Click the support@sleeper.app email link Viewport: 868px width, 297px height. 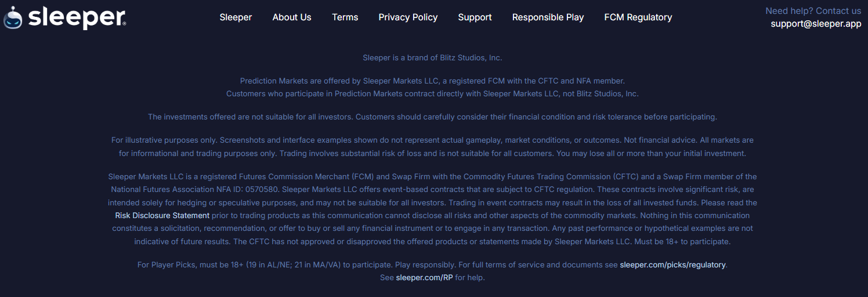816,24
